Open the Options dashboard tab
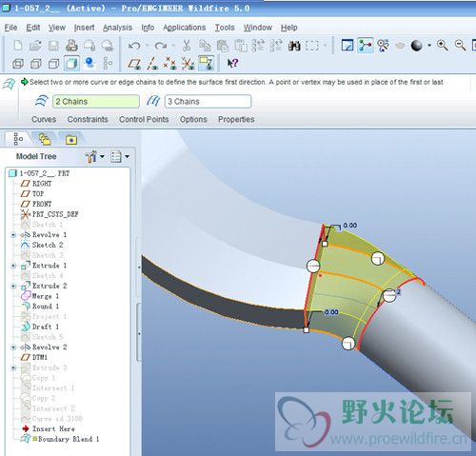The image size is (476, 456). point(193,119)
